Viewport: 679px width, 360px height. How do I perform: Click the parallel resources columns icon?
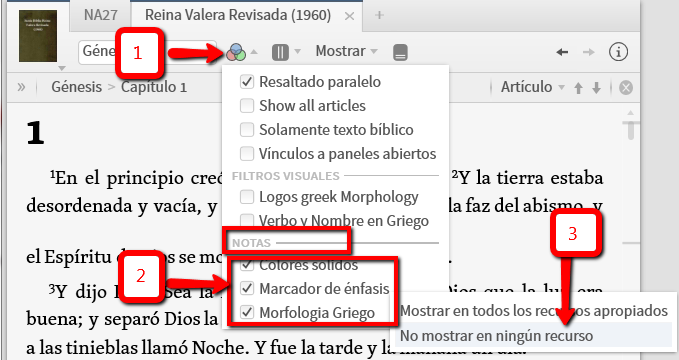pos(280,52)
